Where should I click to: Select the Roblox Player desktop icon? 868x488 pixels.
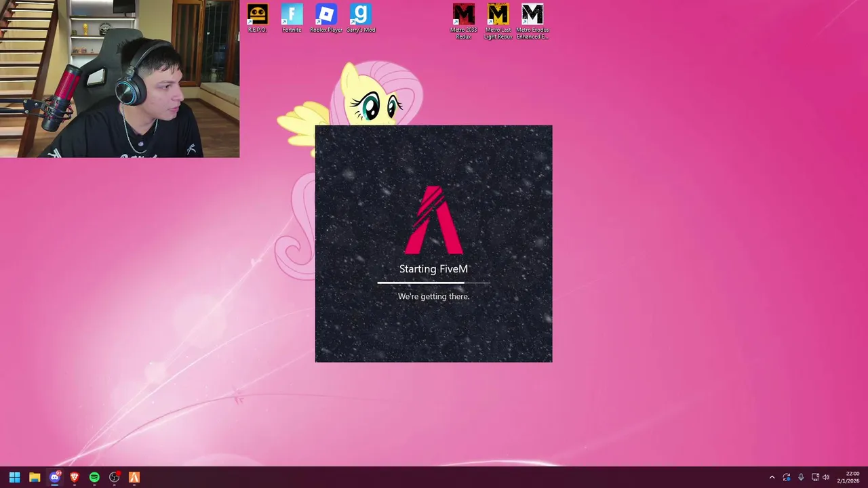326,18
